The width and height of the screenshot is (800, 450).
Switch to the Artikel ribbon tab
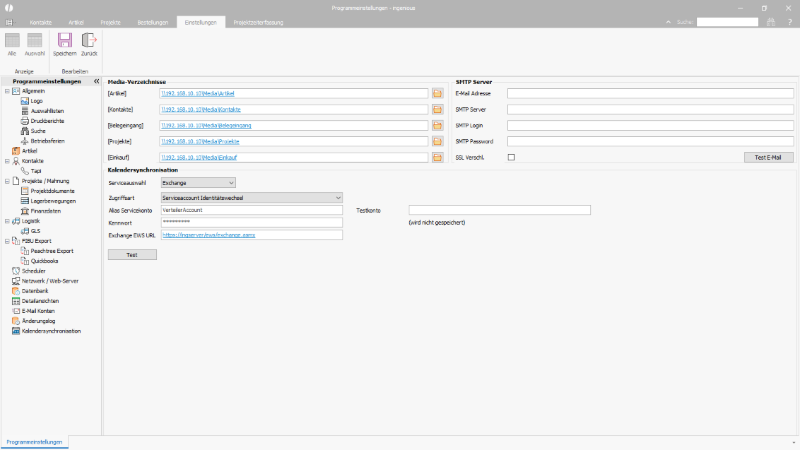point(76,22)
